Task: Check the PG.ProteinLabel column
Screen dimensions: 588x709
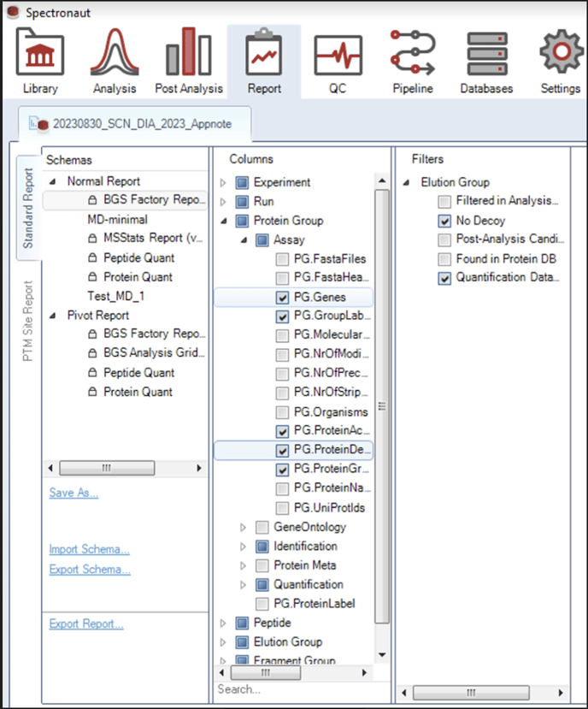Action: tap(262, 604)
